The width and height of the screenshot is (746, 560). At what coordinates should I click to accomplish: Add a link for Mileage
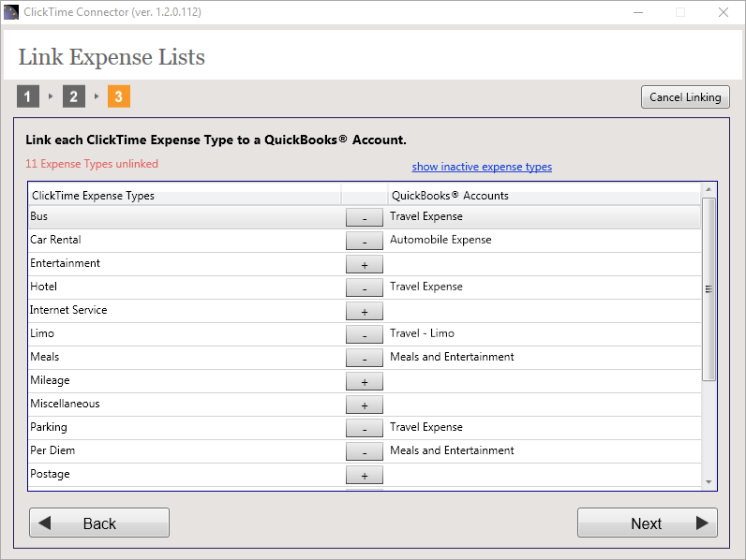(x=364, y=381)
